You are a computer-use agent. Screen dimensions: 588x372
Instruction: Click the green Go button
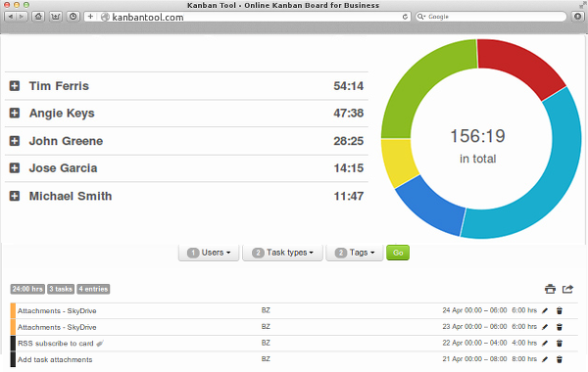(x=398, y=253)
